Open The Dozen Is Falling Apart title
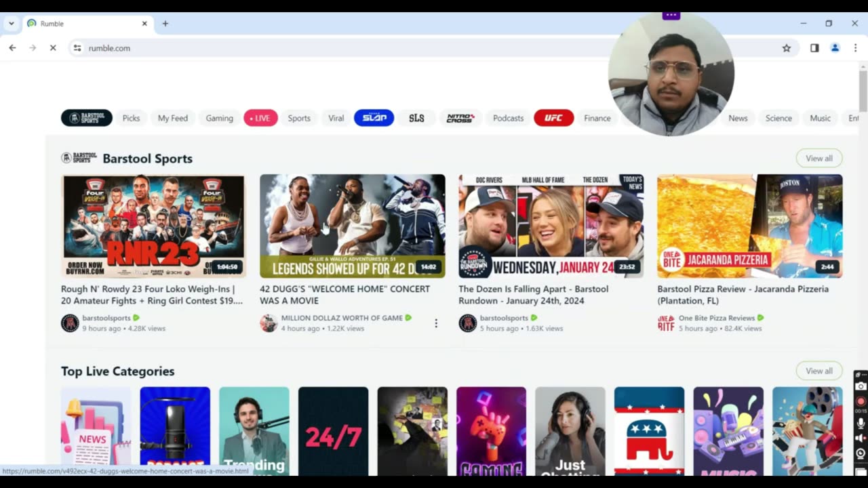 (534, 295)
